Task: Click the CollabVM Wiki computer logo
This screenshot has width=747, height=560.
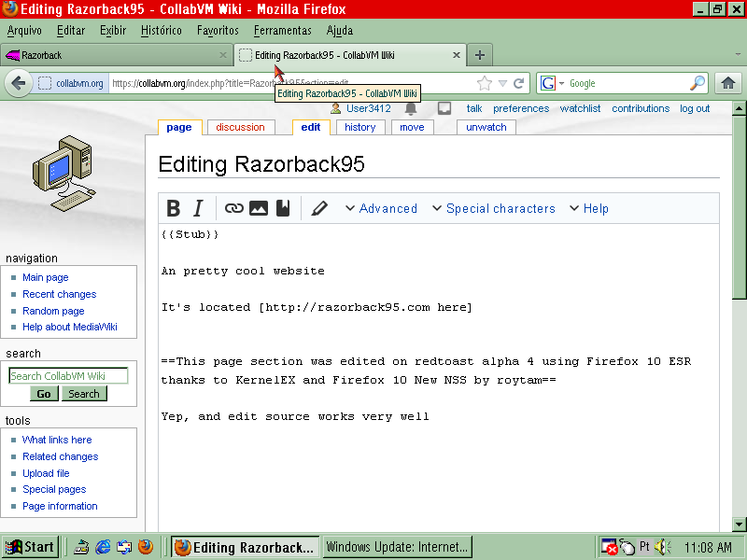Action: click(x=63, y=174)
